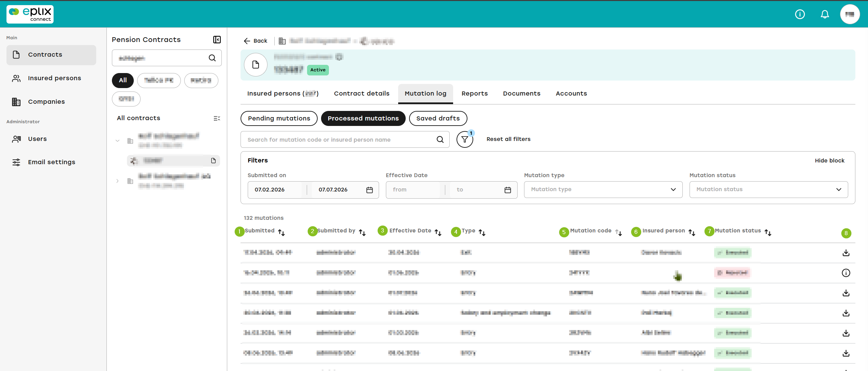Show Processed mutations
This screenshot has width=868, height=371.
click(363, 118)
